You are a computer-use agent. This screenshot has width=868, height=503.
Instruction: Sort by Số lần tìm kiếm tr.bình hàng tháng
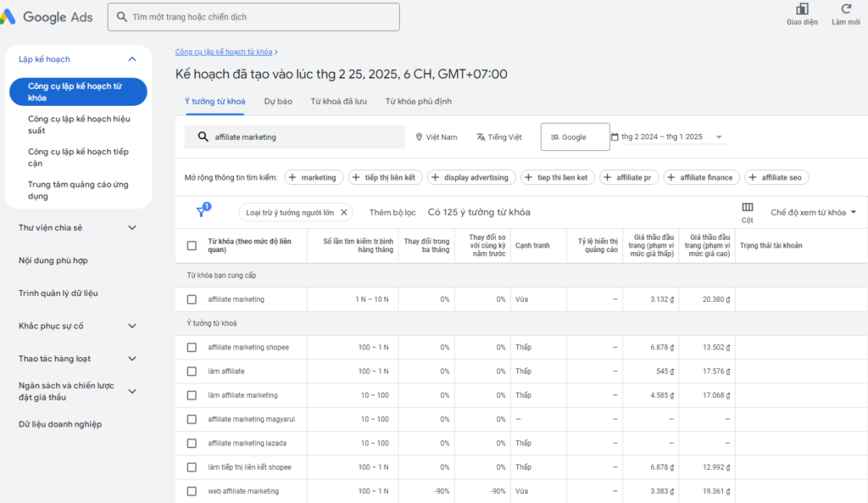click(359, 245)
